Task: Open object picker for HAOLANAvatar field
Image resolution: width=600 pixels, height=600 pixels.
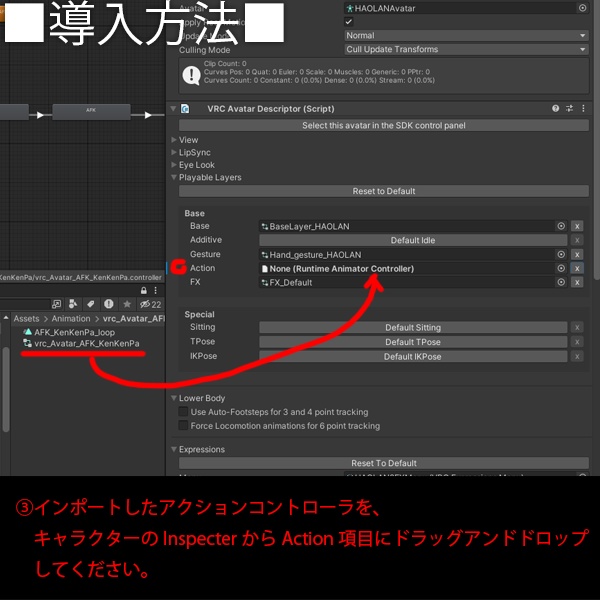Action: pos(582,8)
